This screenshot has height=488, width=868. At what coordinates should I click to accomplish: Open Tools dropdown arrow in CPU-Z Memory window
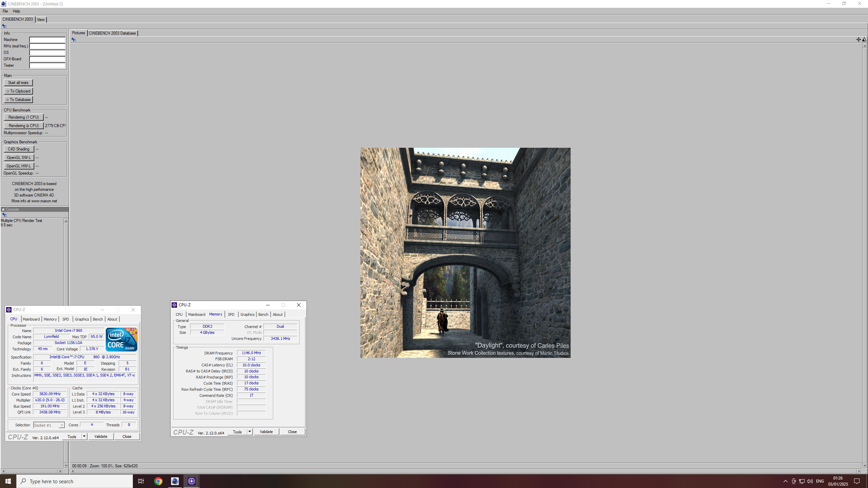click(x=250, y=432)
